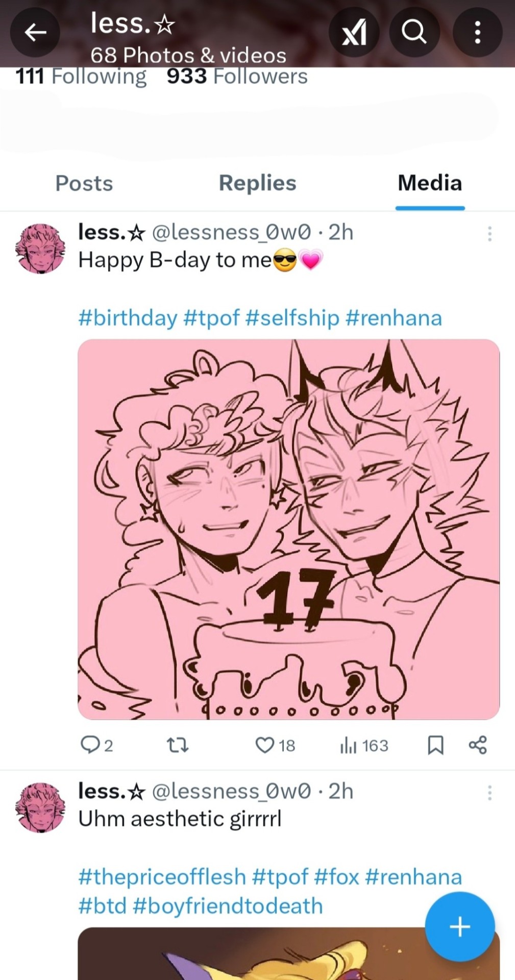
Task: Open profile three-dot overflow menu
Action: (478, 32)
